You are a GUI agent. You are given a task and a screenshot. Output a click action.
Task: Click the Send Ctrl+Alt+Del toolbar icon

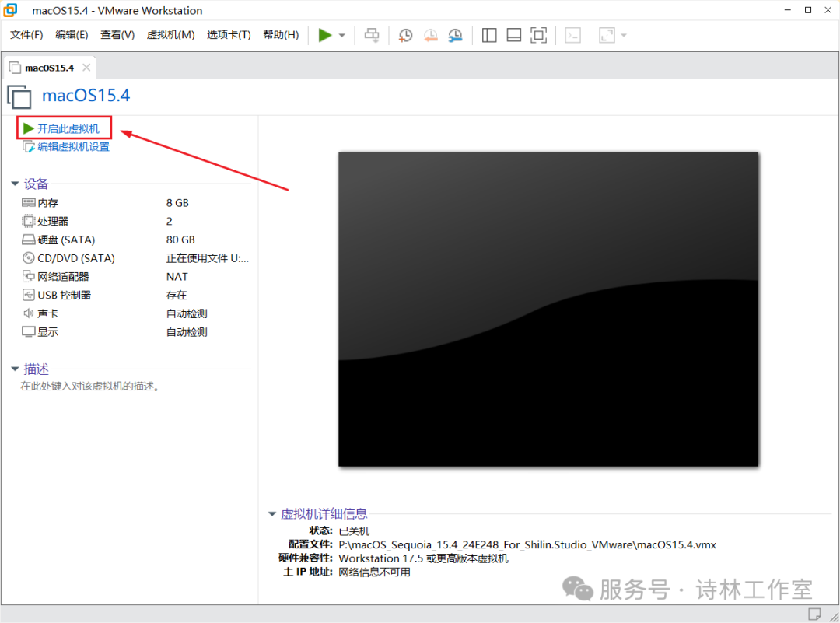point(372,35)
